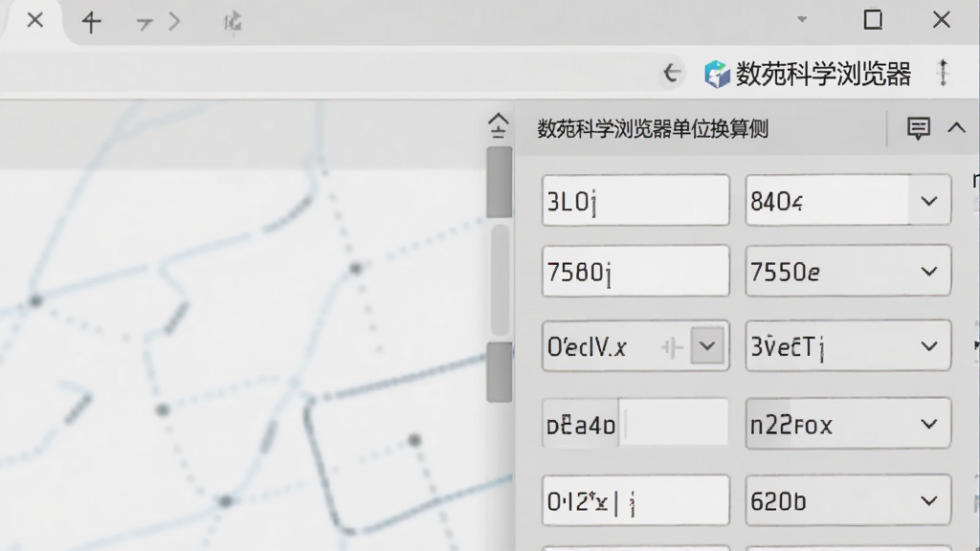Click the small plus icon inside O'eclV.x field
This screenshot has height=551, width=980.
(x=673, y=347)
